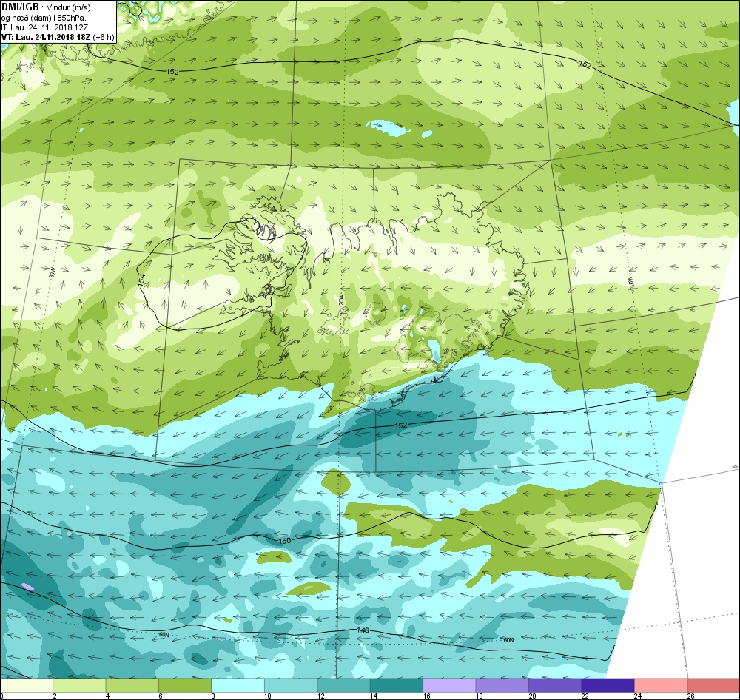Choose the dark teal 14–16 m/s legend swatch

tap(397, 685)
